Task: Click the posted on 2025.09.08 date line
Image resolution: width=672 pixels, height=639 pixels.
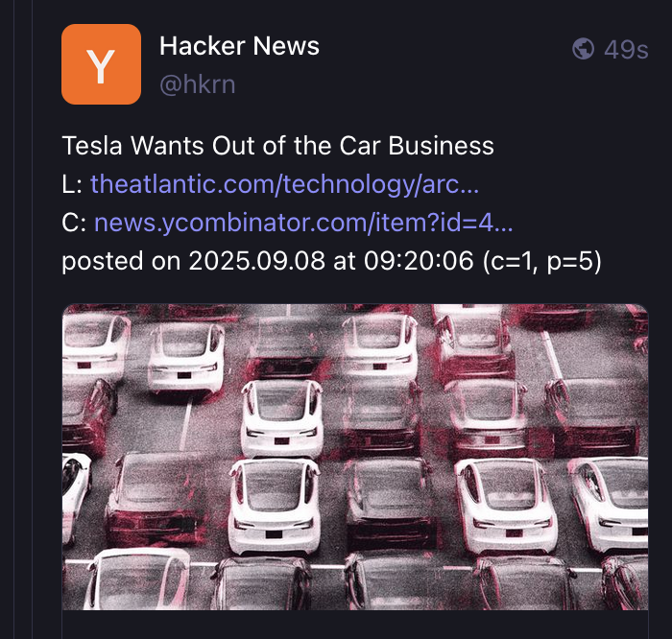Action: click(x=331, y=261)
